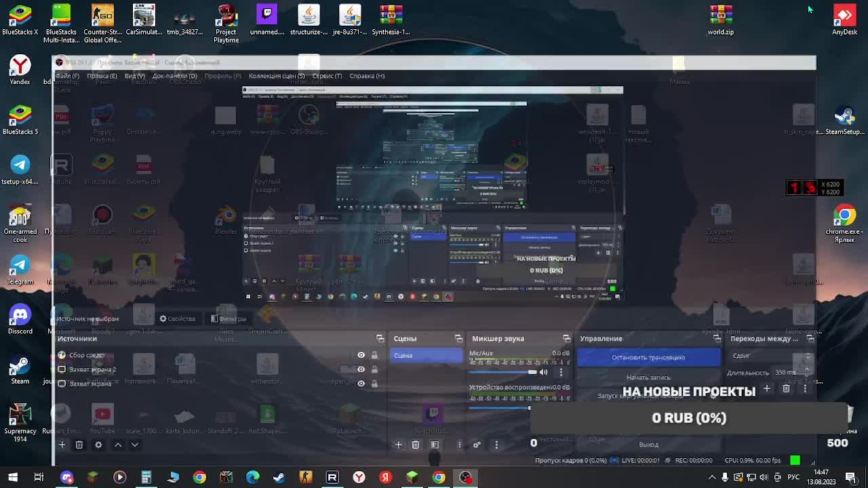Screen dimensions: 868x488
Task: Move source down with the down arrow
Action: (135, 445)
